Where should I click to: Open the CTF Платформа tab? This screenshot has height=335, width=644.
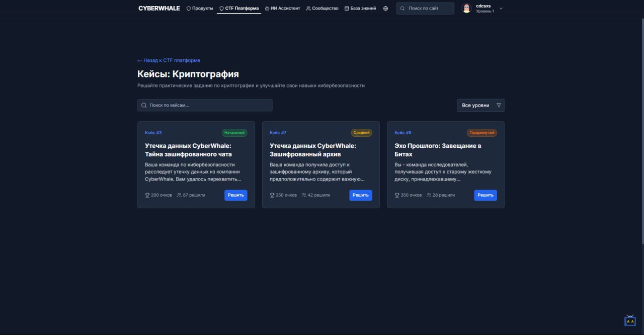(239, 9)
